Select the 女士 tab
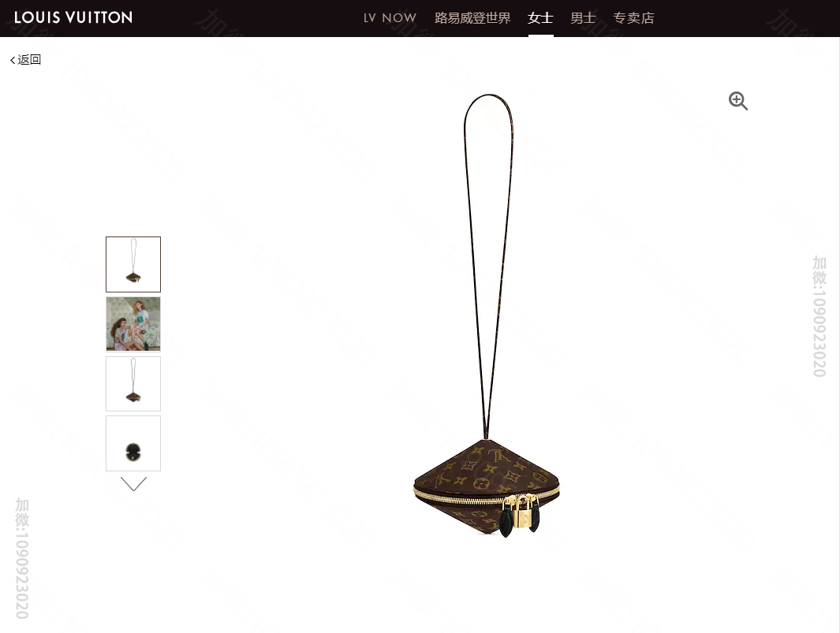The width and height of the screenshot is (840, 633). click(x=540, y=18)
